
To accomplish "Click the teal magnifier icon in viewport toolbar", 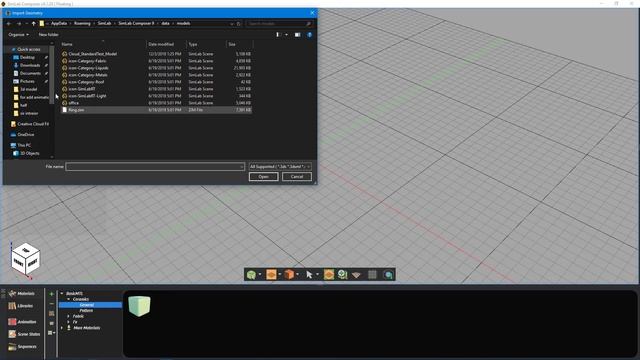I will (388, 275).
